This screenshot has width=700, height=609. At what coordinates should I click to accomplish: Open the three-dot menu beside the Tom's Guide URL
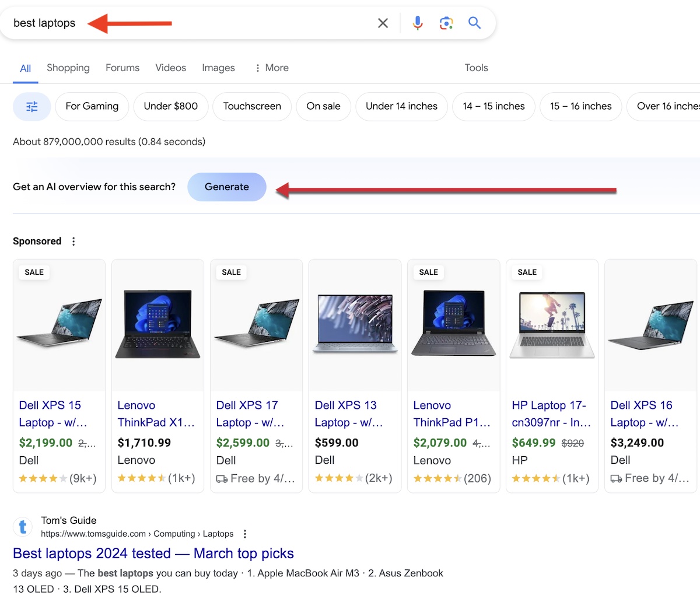point(245,534)
